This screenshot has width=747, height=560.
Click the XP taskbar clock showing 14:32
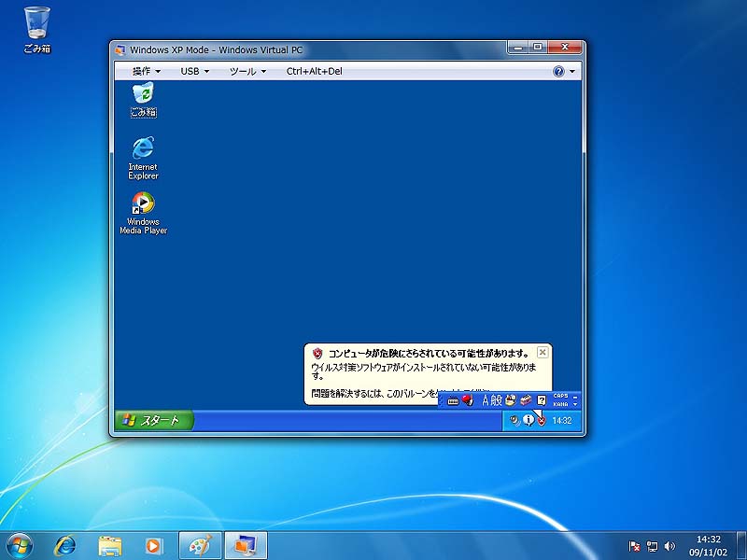[x=563, y=420]
